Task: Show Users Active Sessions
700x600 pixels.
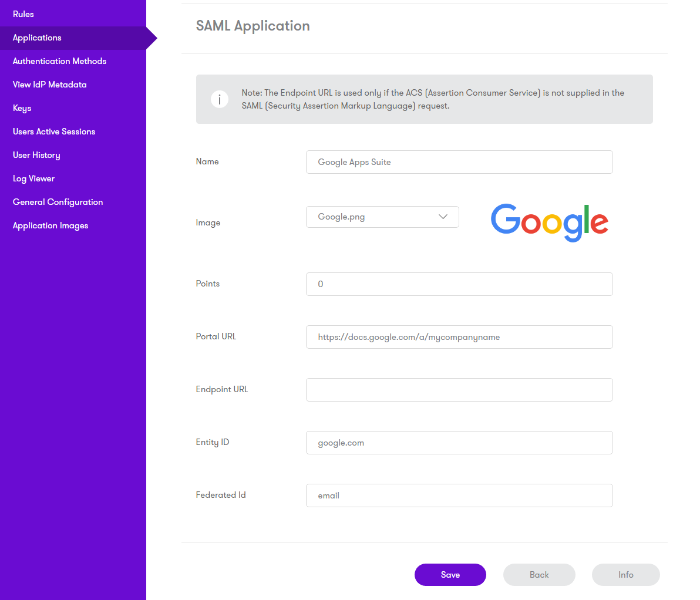Action: 53,131
